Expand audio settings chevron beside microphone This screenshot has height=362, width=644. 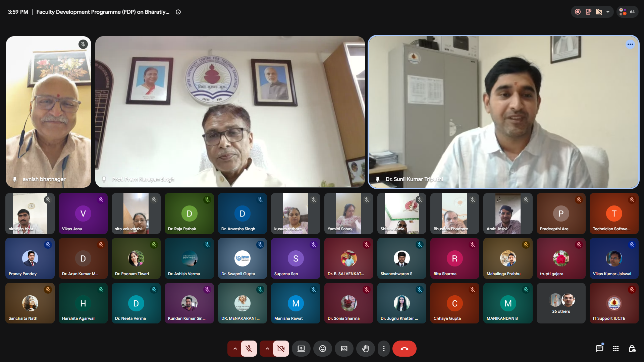click(x=235, y=349)
